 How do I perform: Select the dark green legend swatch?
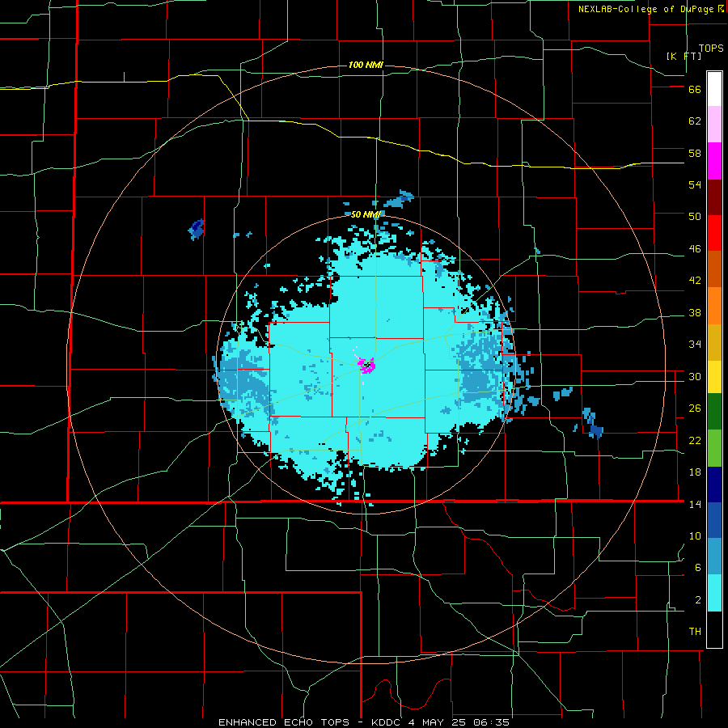pyautogui.click(x=714, y=412)
